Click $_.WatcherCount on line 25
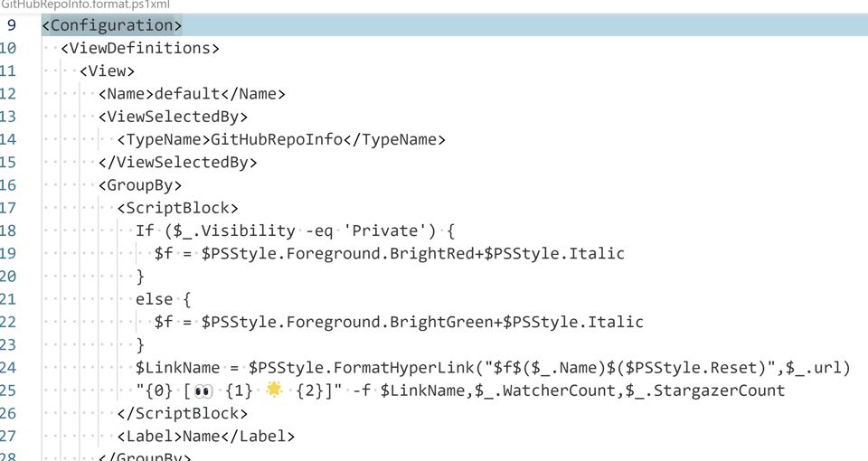Viewport: 868px width, 461px height. (x=545, y=390)
